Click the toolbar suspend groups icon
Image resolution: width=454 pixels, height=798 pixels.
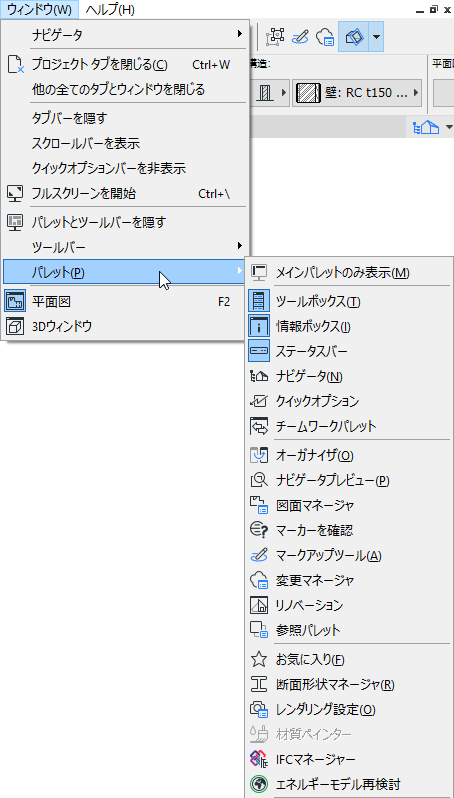click(275, 36)
